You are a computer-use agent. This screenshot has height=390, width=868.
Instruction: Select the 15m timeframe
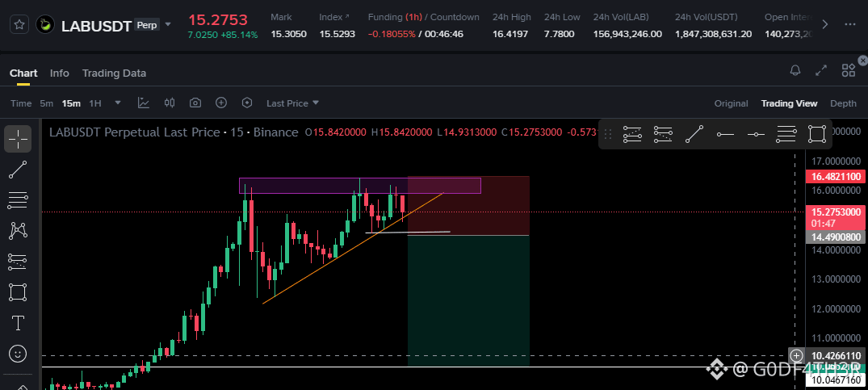point(71,103)
